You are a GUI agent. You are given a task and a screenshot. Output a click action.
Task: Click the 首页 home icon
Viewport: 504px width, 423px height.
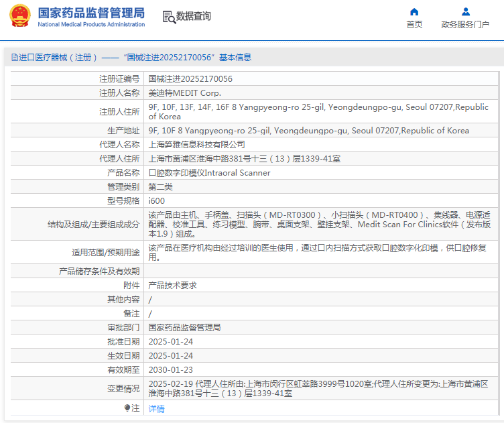point(414,12)
